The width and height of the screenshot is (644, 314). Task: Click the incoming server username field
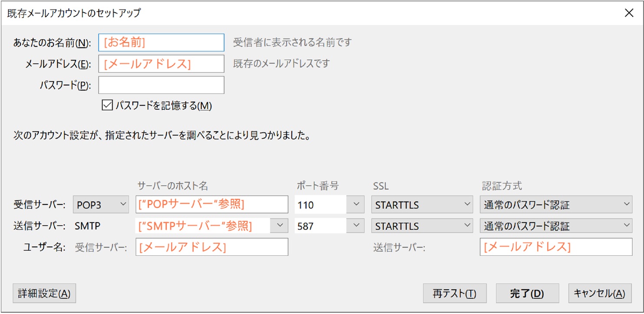click(212, 247)
